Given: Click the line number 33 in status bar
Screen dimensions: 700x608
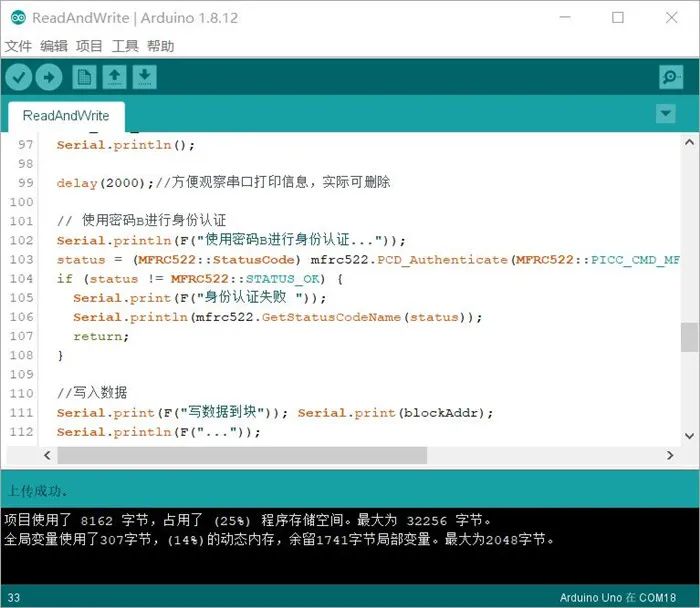Looking at the screenshot, I should coord(14,598).
